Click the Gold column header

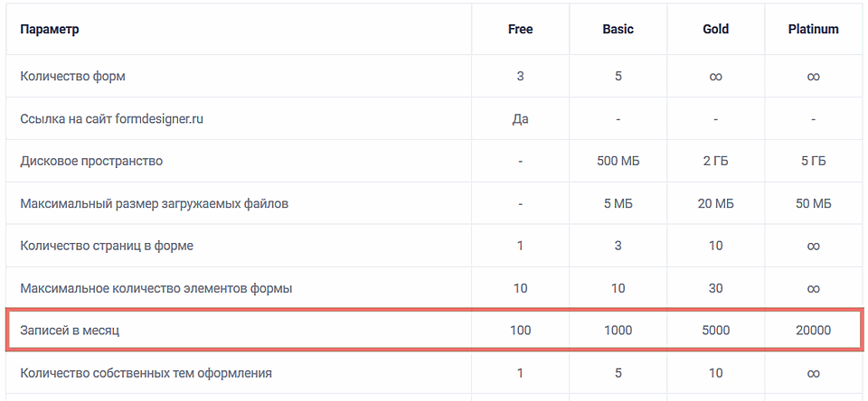point(715,29)
